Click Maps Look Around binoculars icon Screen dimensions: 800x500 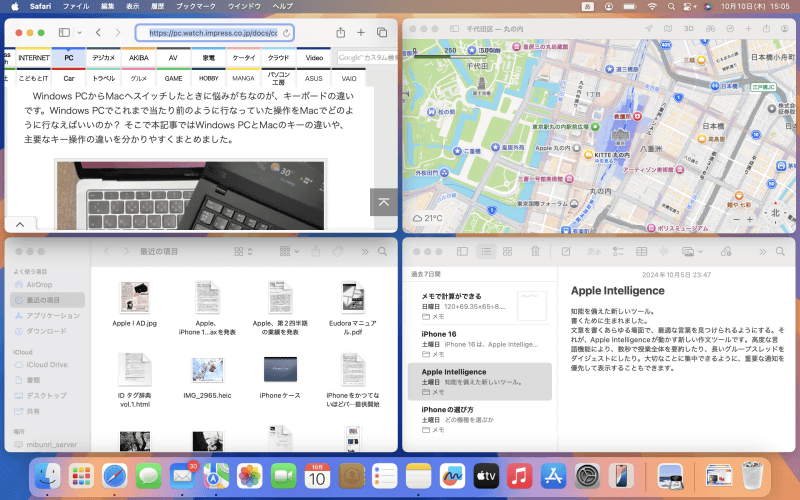[710, 29]
